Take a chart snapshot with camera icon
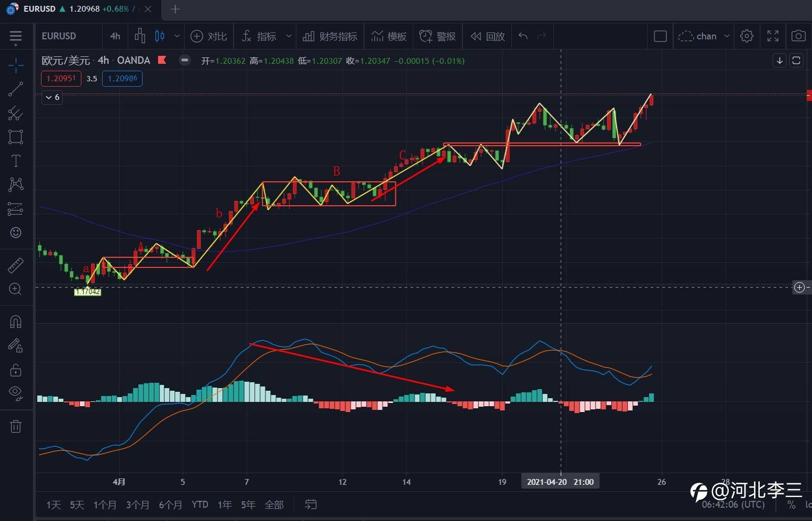 pos(798,36)
